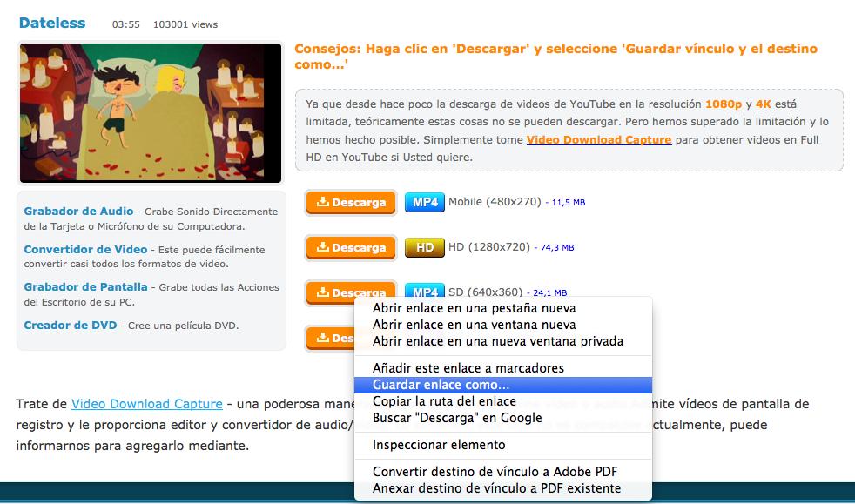Select 'Convertir destino de vínculo a Adobe PDF'
The height and width of the screenshot is (504, 855).
(501, 472)
